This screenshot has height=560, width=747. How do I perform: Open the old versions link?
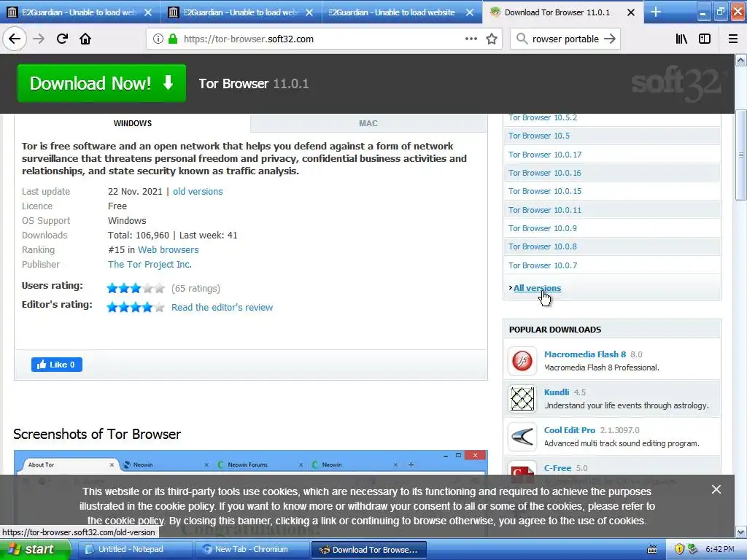click(x=198, y=192)
